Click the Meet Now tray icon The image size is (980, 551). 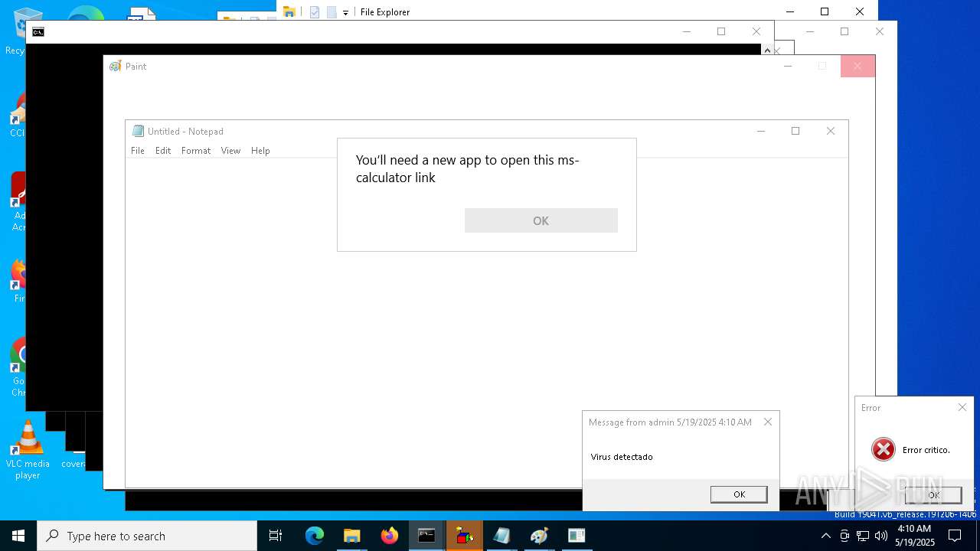pyautogui.click(x=844, y=536)
